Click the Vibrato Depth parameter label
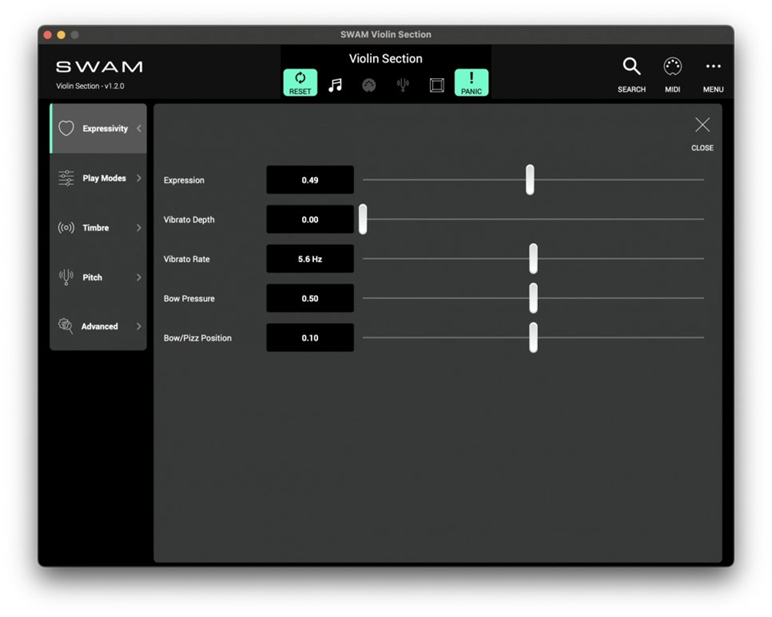This screenshot has height=617, width=772. [x=189, y=220]
